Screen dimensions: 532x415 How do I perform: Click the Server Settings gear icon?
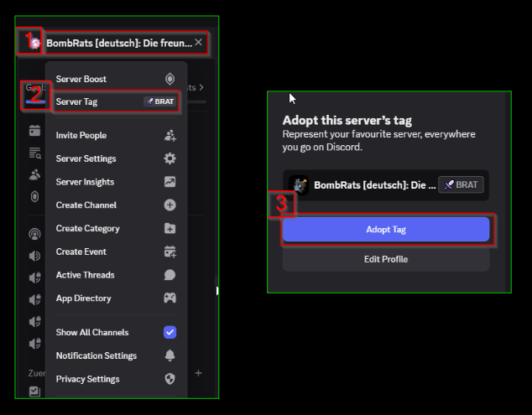(170, 158)
